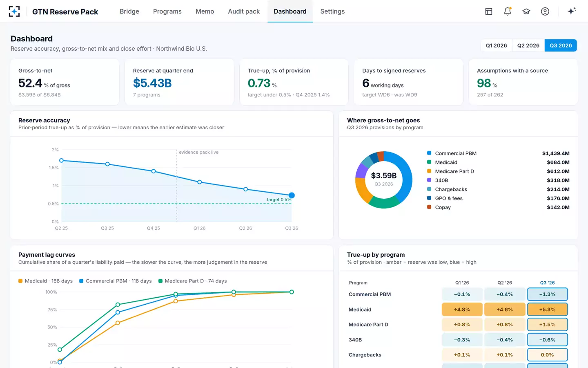Open the notifications bell

click(508, 11)
